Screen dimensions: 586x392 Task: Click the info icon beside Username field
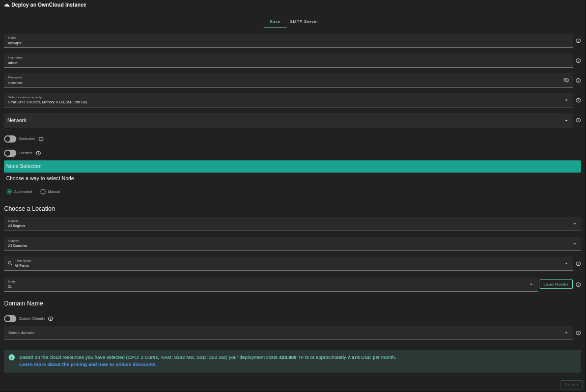click(578, 61)
